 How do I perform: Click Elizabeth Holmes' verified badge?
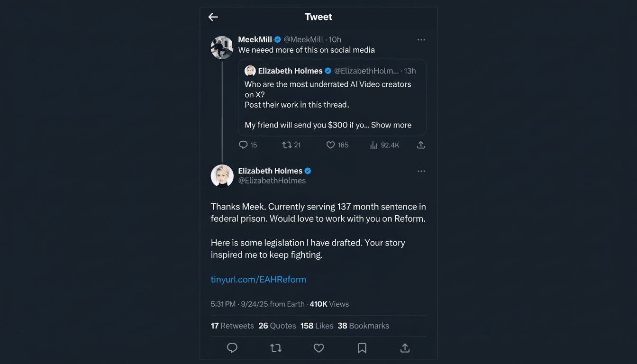click(x=308, y=171)
